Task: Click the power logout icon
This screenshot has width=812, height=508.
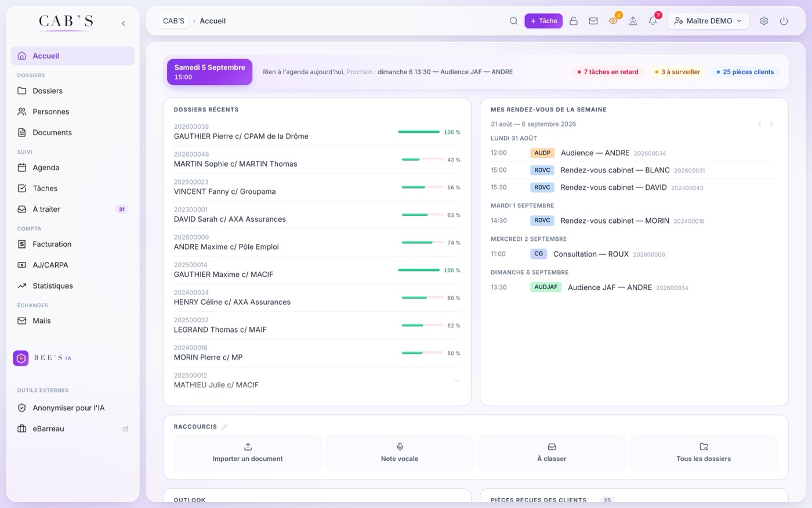Action: (x=784, y=21)
